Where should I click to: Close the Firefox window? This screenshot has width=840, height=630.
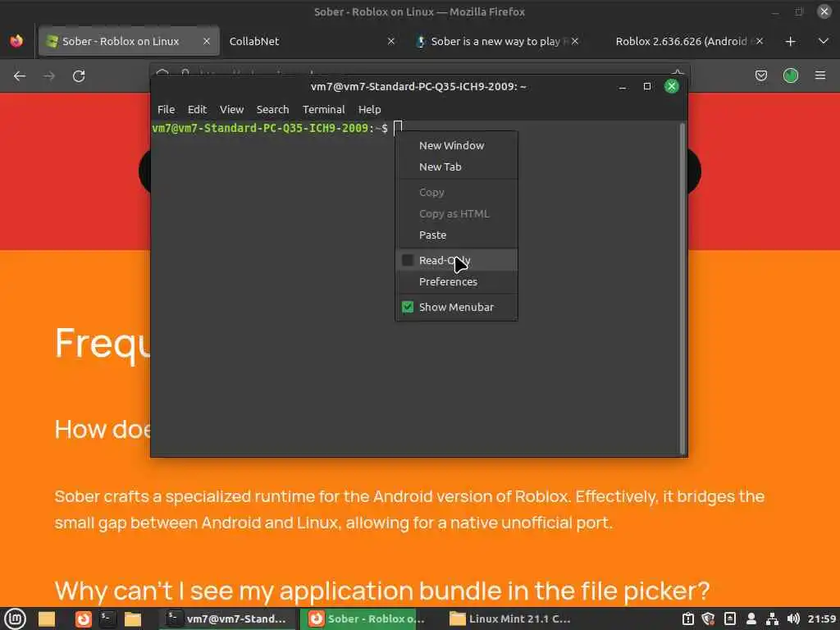(x=824, y=11)
